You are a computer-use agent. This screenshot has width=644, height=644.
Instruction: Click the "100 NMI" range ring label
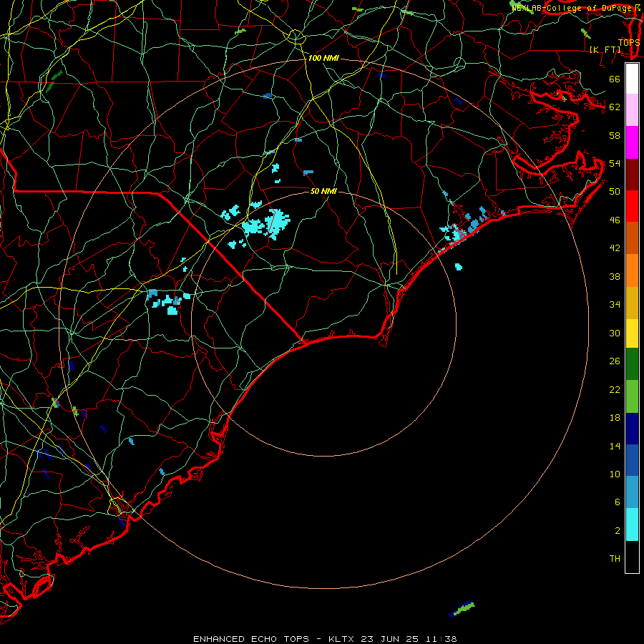click(323, 59)
